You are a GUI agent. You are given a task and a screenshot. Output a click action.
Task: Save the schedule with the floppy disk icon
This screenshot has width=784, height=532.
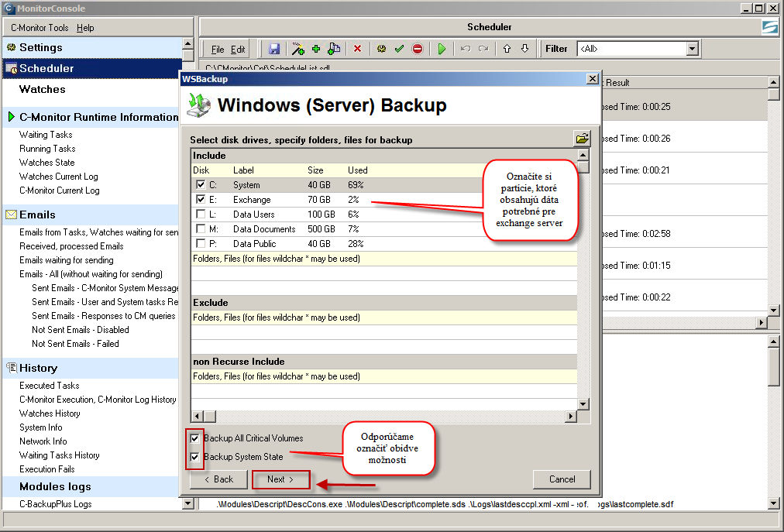[x=274, y=49]
